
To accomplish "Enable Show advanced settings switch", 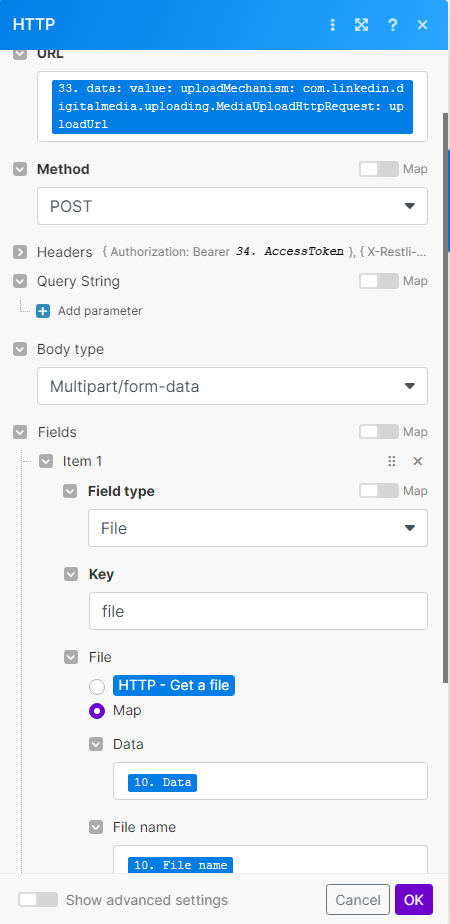I will click(x=38, y=900).
